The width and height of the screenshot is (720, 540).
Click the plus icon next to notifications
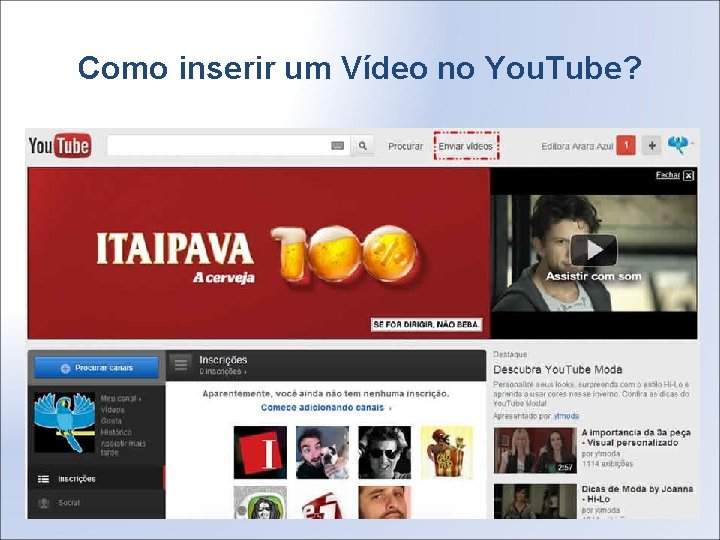(x=652, y=146)
